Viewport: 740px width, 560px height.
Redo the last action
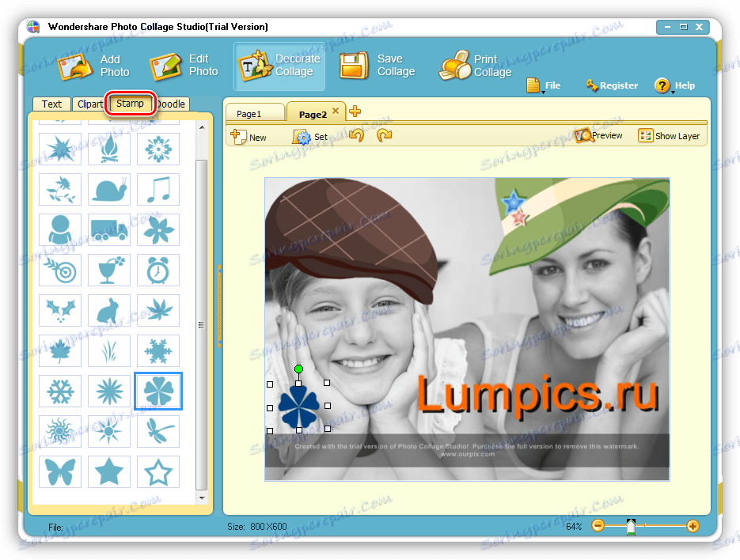pyautogui.click(x=384, y=136)
